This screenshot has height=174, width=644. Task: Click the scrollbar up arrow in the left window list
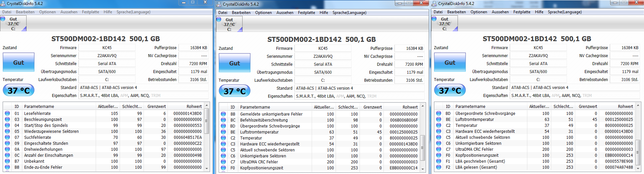tap(207, 106)
